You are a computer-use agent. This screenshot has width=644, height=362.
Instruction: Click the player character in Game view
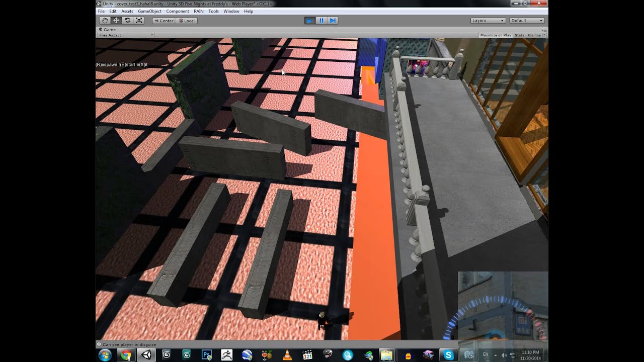[x=321, y=320]
